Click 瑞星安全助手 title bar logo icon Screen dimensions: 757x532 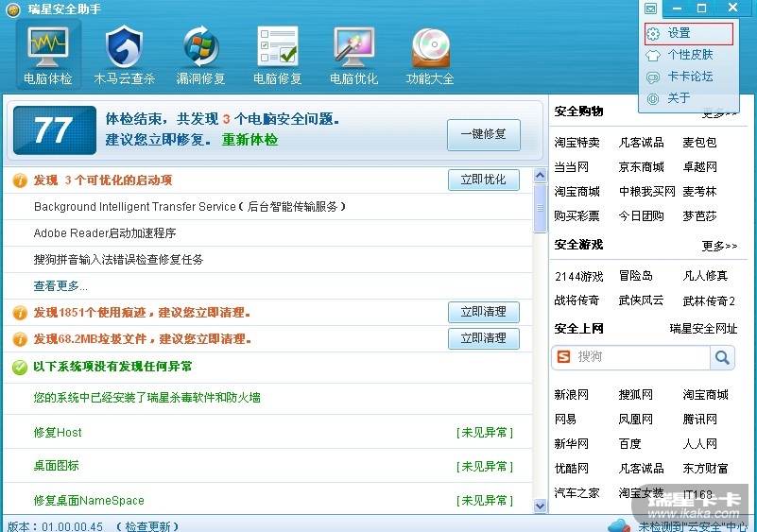pyautogui.click(x=13, y=9)
